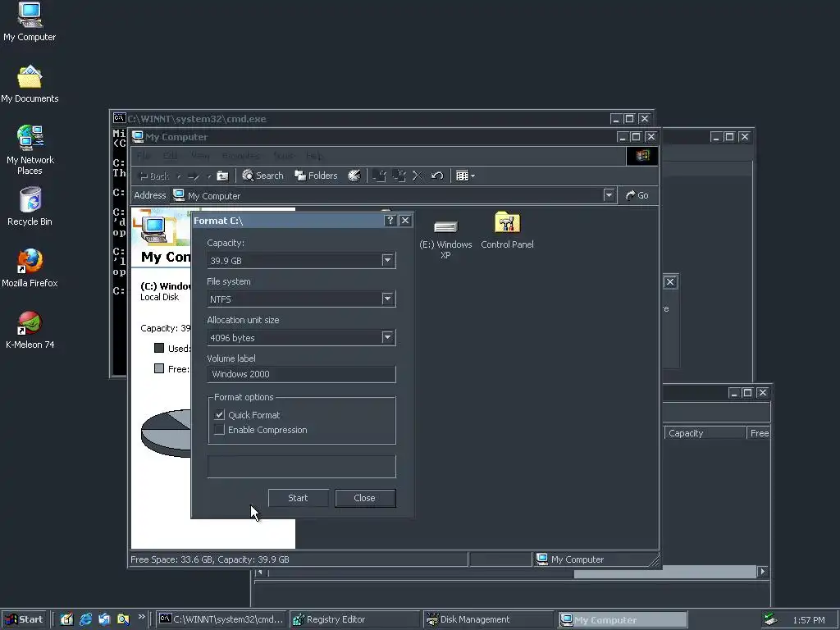The width and height of the screenshot is (840, 630).
Task: Expand the Quick Launch overflow chevron
Action: (141, 617)
